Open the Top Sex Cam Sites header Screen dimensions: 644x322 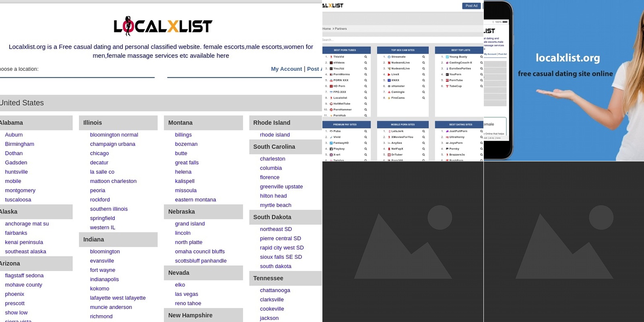tap(403, 50)
